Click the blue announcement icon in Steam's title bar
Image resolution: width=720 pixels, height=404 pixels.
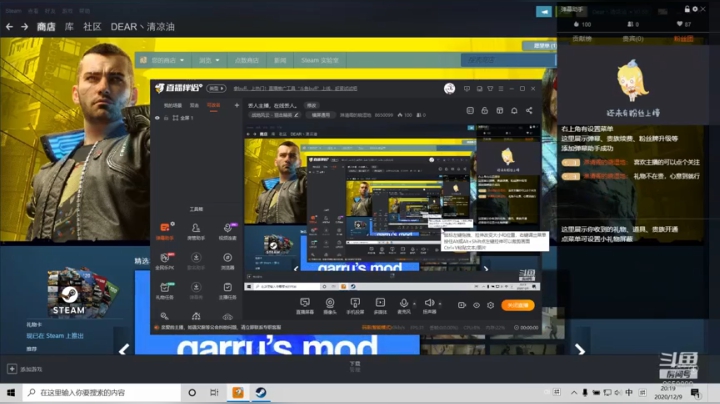pyautogui.click(x=544, y=11)
